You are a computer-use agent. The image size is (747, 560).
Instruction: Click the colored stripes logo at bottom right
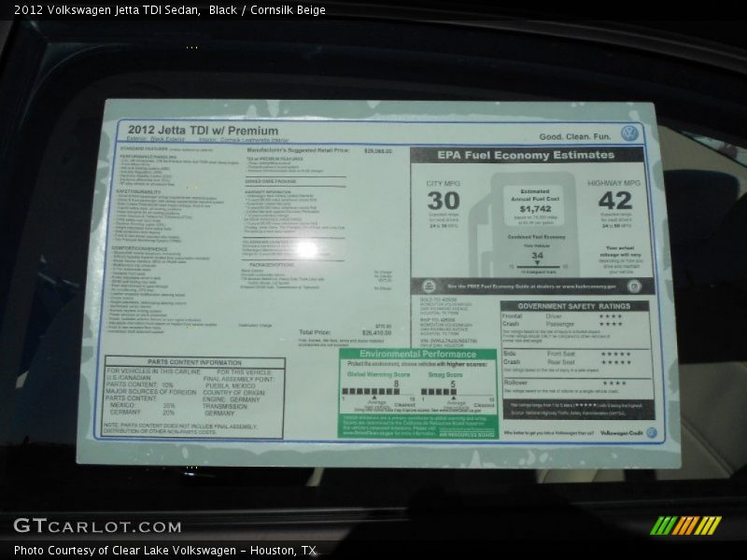[685, 525]
